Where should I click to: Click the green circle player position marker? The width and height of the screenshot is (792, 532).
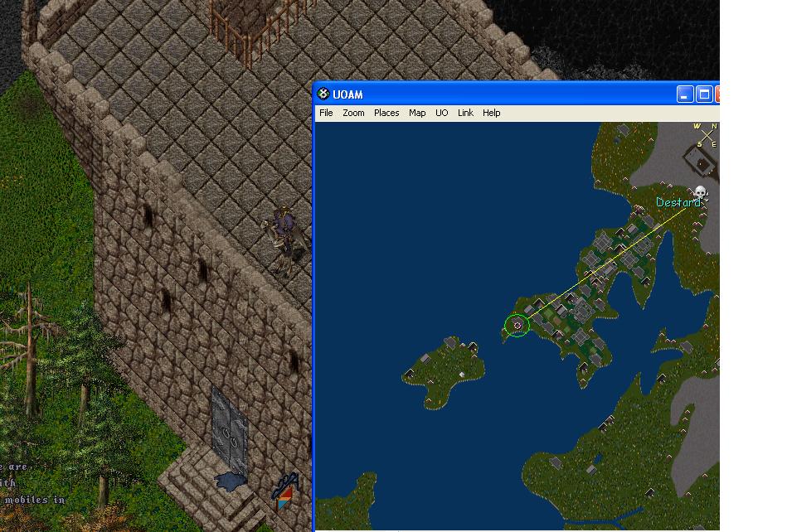point(517,326)
